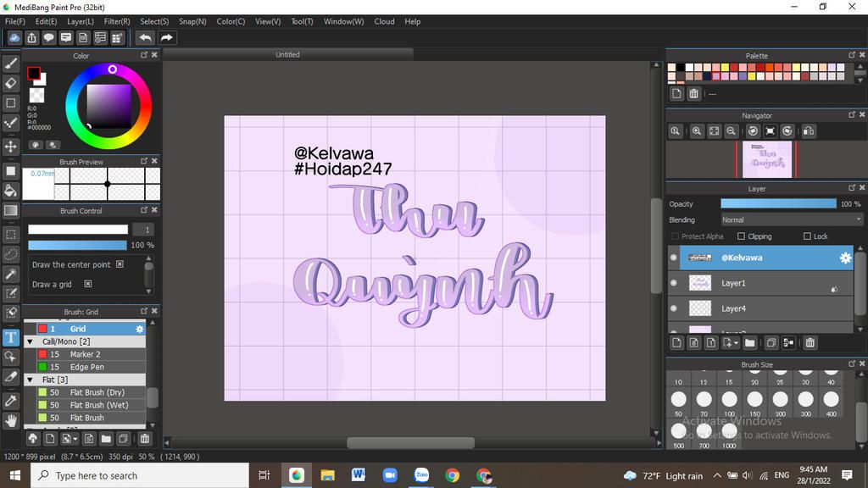Click the rotate right icon in Navigator
Image resolution: width=868 pixels, height=488 pixels.
(x=787, y=131)
